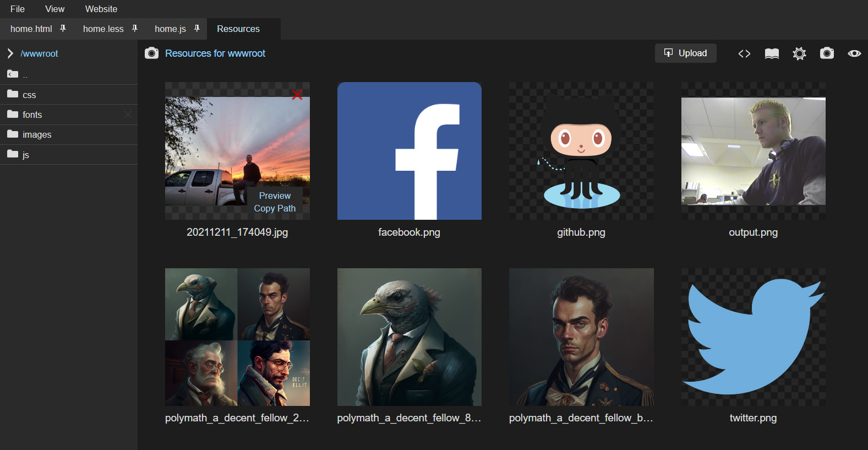Open the images folder in sidebar

point(37,134)
